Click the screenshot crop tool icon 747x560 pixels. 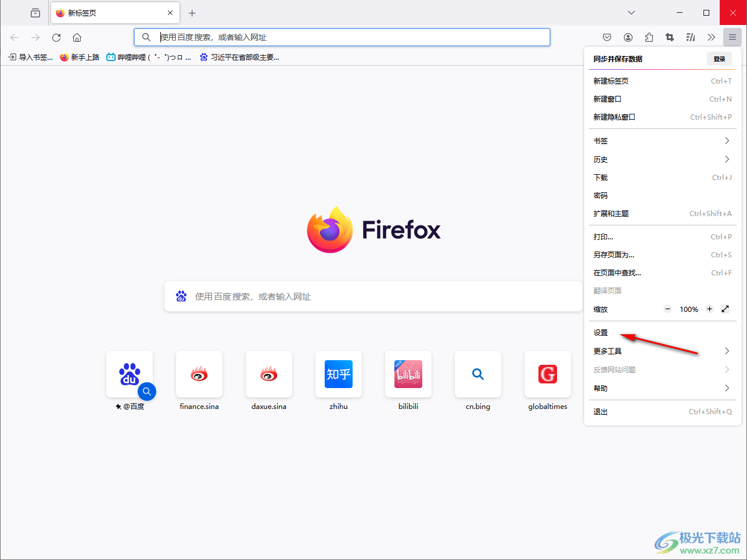pos(670,37)
